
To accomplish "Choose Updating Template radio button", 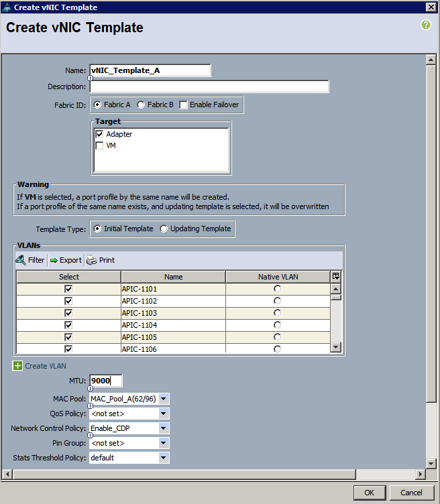I will pyautogui.click(x=164, y=229).
